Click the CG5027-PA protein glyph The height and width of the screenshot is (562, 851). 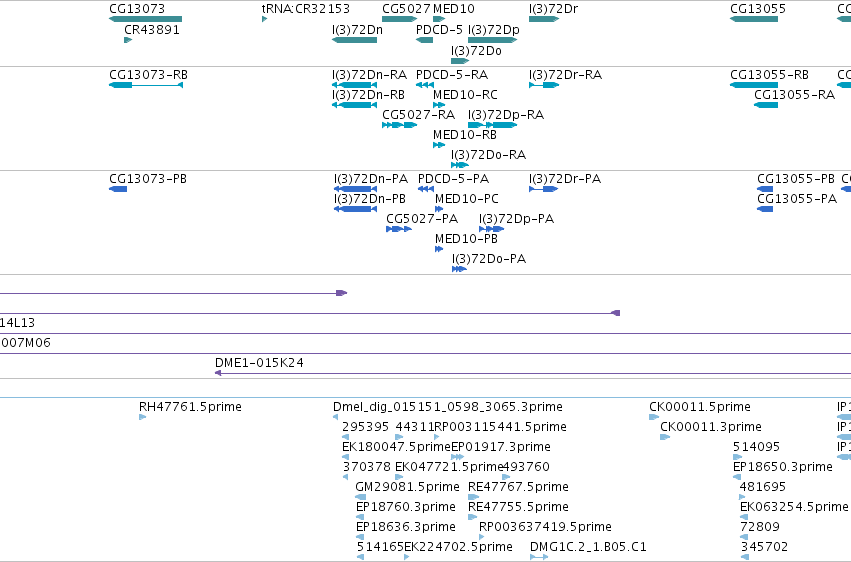(x=399, y=229)
